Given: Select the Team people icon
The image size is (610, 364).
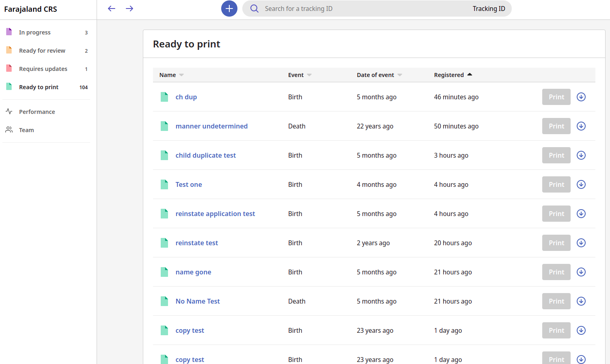Looking at the screenshot, I should tap(9, 130).
